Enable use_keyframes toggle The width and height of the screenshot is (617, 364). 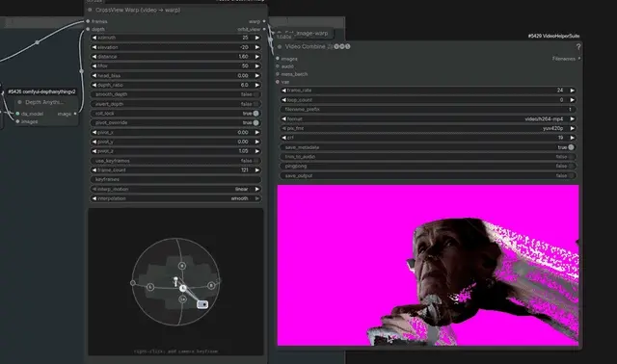pyautogui.click(x=175, y=161)
